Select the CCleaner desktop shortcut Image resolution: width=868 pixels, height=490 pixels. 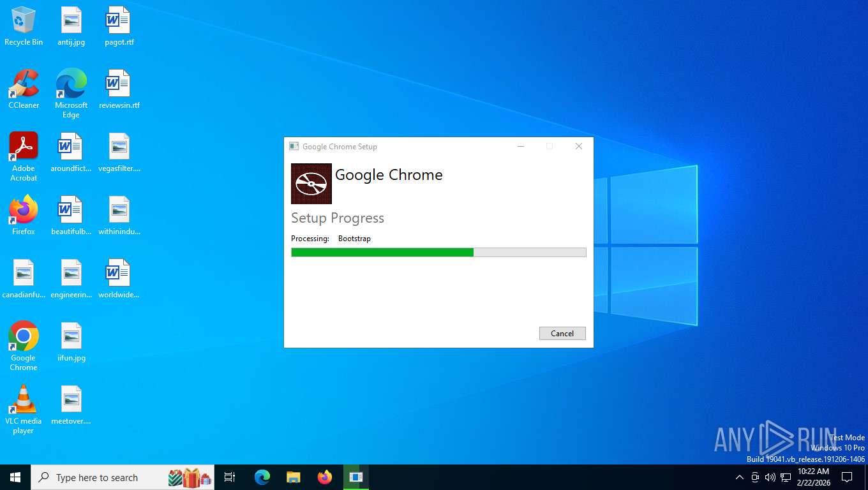click(24, 90)
